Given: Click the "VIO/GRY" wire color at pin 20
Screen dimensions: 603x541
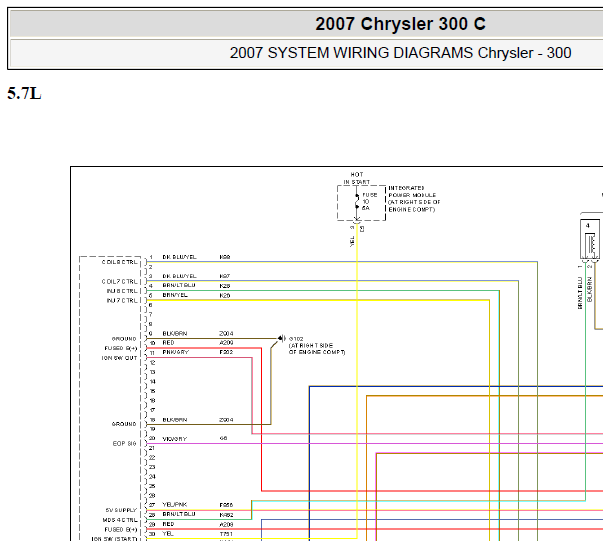Looking at the screenshot, I should [175, 439].
